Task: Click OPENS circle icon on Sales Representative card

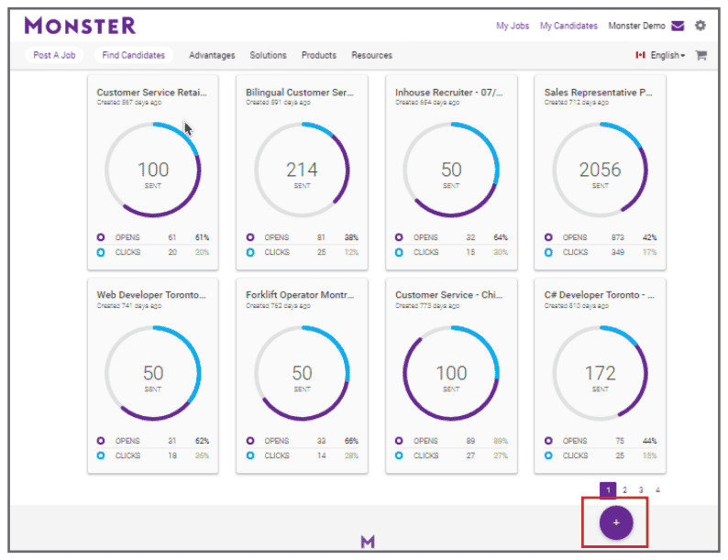Action: click(548, 237)
